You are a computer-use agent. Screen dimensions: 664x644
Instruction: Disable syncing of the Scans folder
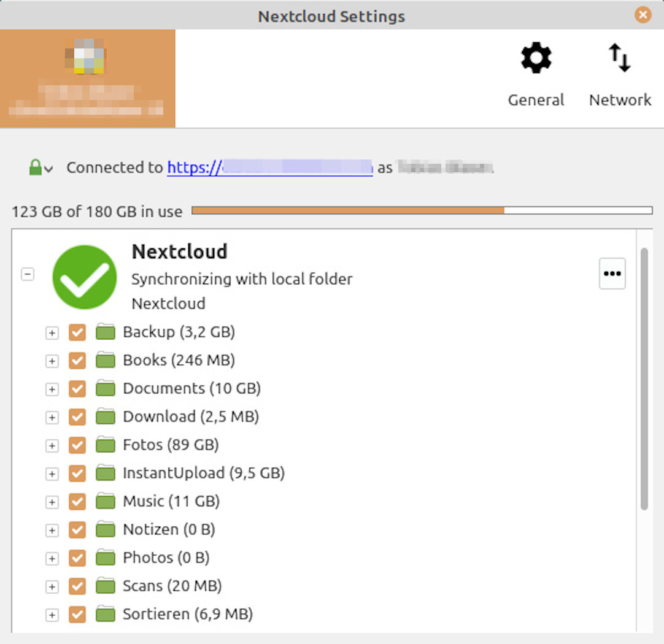pos(77,586)
